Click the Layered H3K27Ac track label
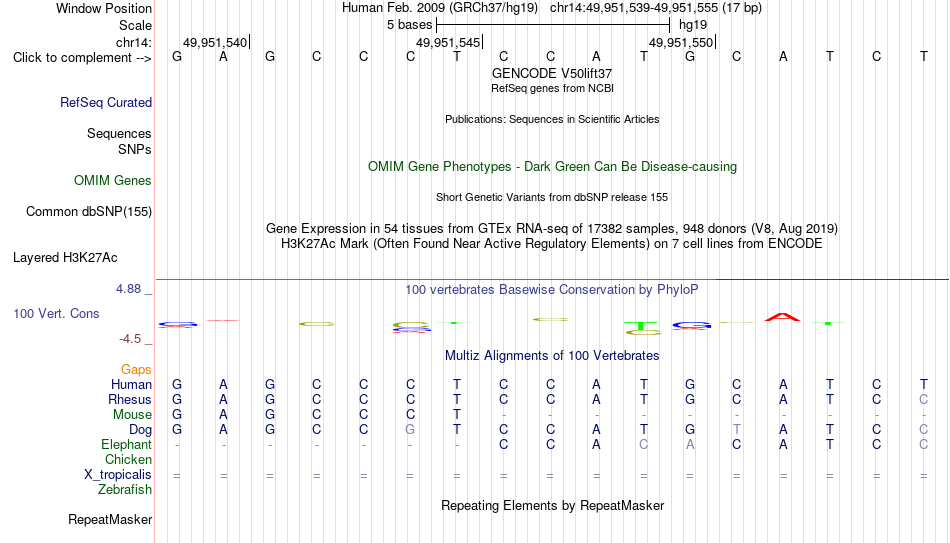The image size is (950, 543). click(65, 258)
